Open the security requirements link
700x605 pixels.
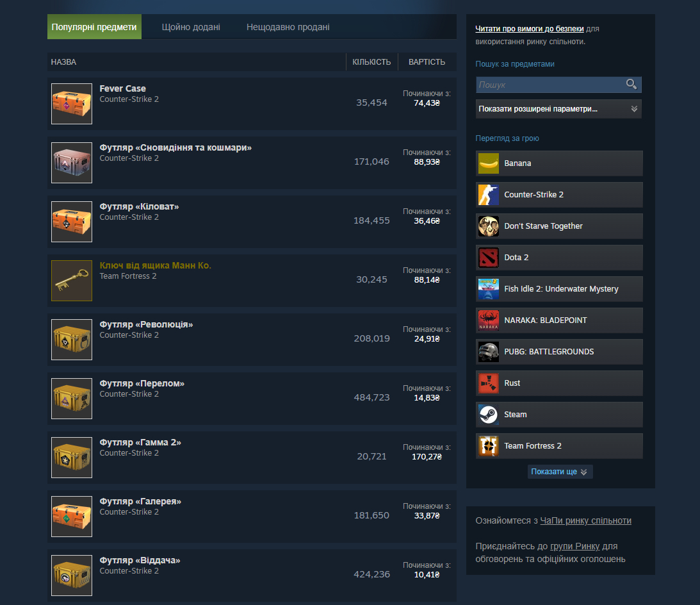click(530, 29)
